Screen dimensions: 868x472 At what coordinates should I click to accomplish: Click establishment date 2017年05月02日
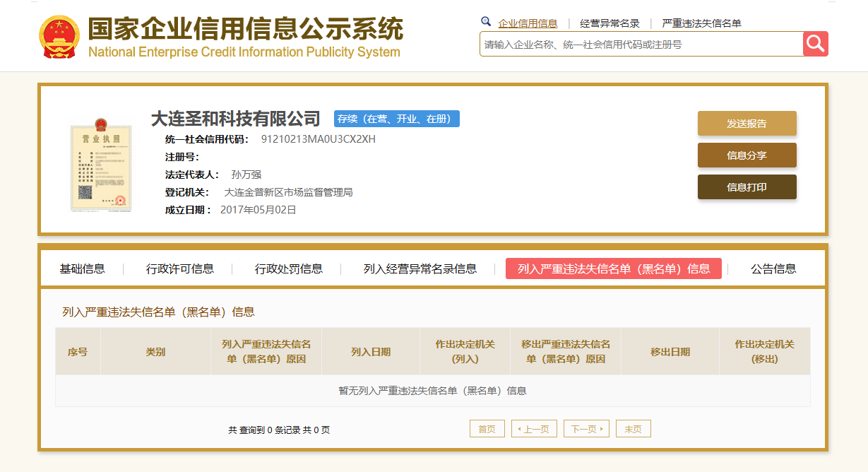click(x=258, y=210)
